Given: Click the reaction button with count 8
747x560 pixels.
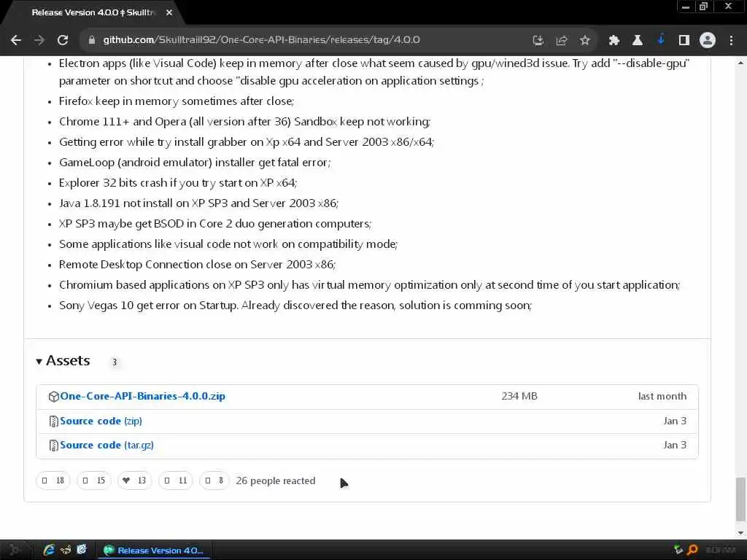Looking at the screenshot, I should (214, 481).
